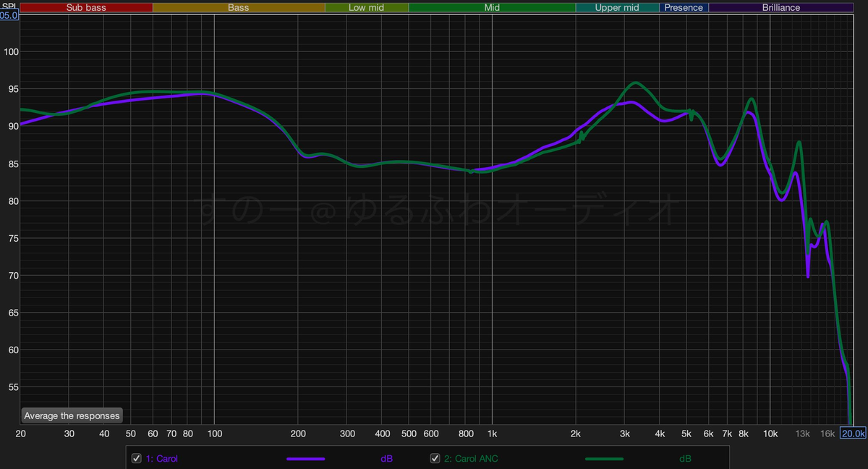The width and height of the screenshot is (868, 469).
Task: Click the Sub bass band label
Action: 86,8
